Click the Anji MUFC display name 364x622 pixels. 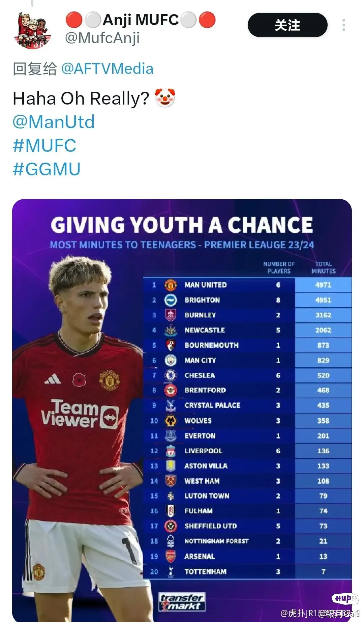(x=141, y=20)
